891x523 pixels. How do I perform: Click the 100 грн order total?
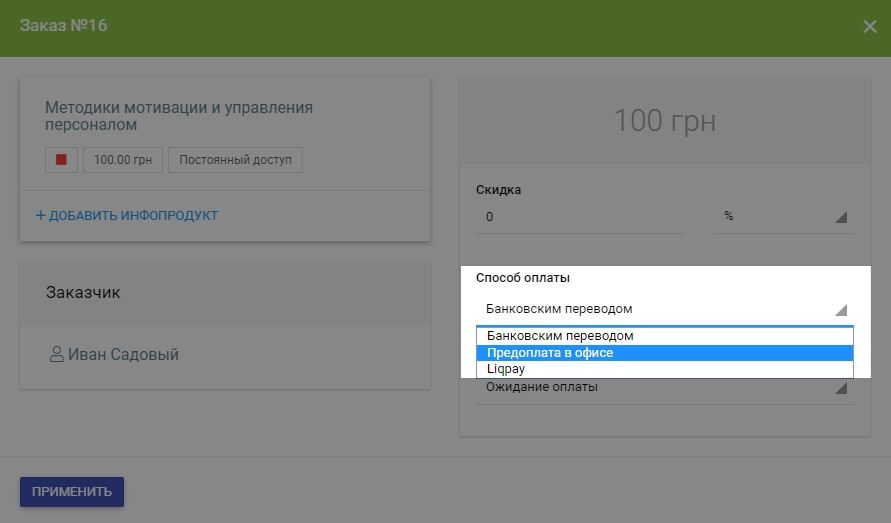coord(664,121)
